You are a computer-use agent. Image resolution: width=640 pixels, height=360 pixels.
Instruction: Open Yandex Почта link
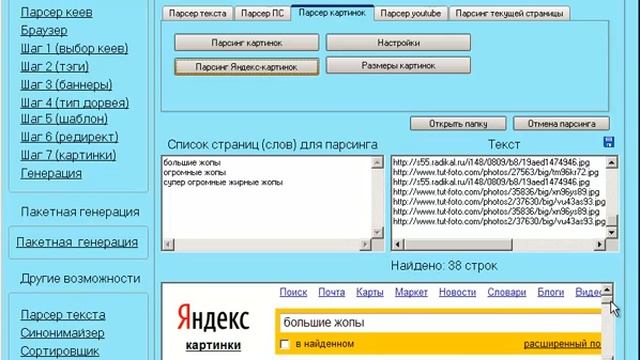(x=331, y=292)
